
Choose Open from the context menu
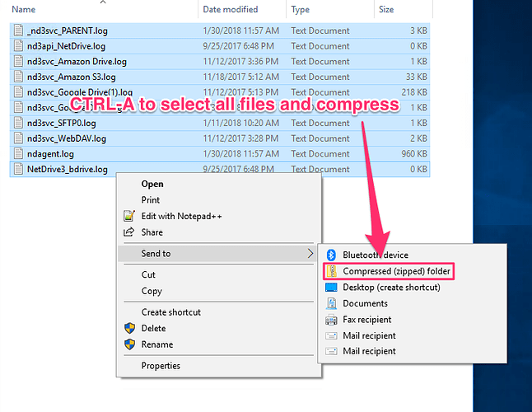point(152,184)
